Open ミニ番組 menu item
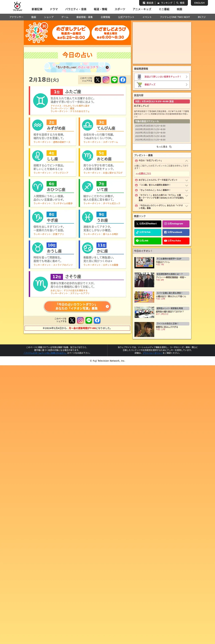 click(164, 9)
